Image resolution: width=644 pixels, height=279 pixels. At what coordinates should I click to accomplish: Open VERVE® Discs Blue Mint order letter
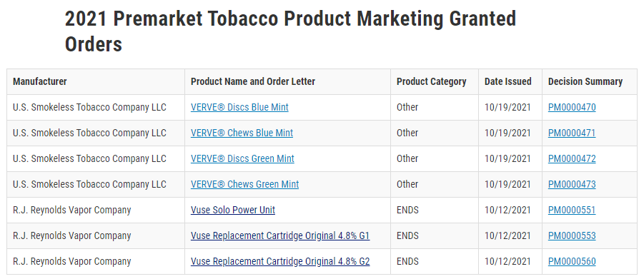pos(239,108)
